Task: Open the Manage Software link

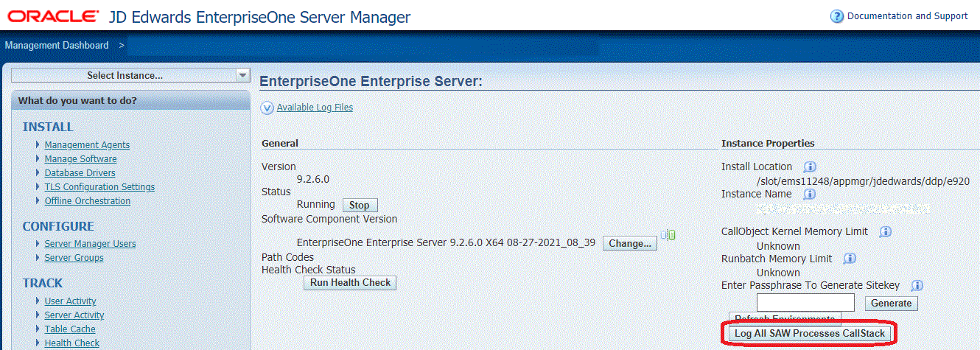Action: tap(80, 159)
